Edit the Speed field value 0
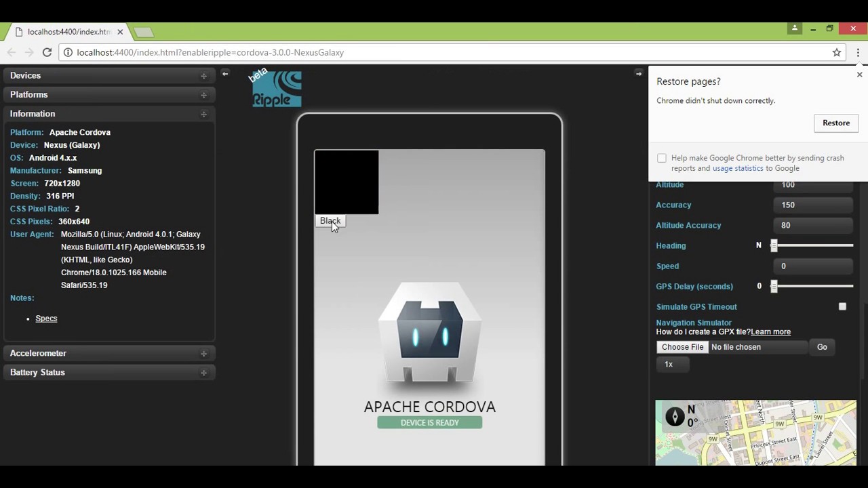Screen dimensions: 868x488 [813, 266]
